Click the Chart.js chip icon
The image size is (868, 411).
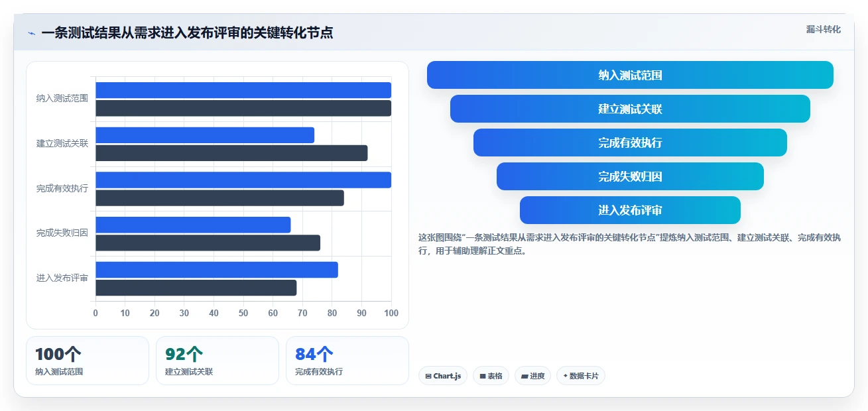428,376
